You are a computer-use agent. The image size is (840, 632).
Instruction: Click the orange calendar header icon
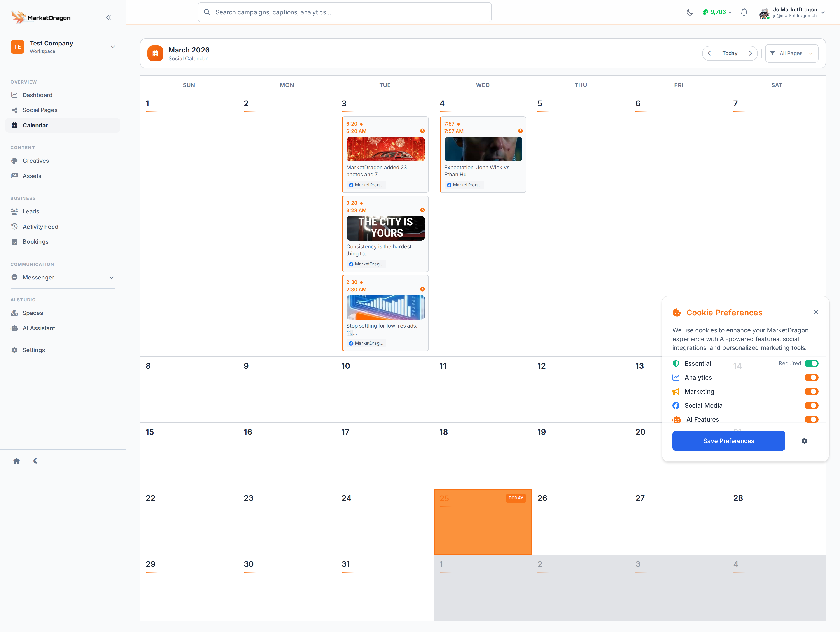155,54
